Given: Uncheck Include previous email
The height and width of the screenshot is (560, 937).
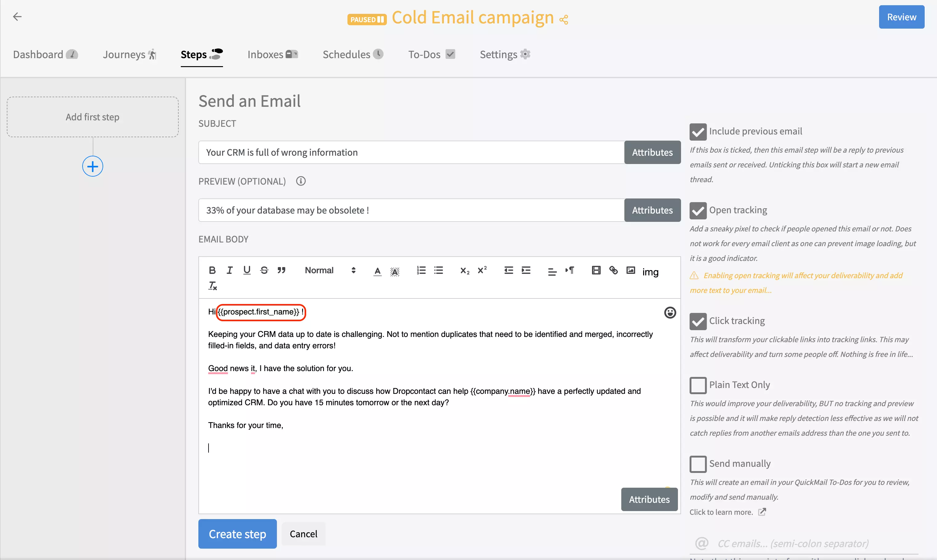Looking at the screenshot, I should pyautogui.click(x=698, y=132).
